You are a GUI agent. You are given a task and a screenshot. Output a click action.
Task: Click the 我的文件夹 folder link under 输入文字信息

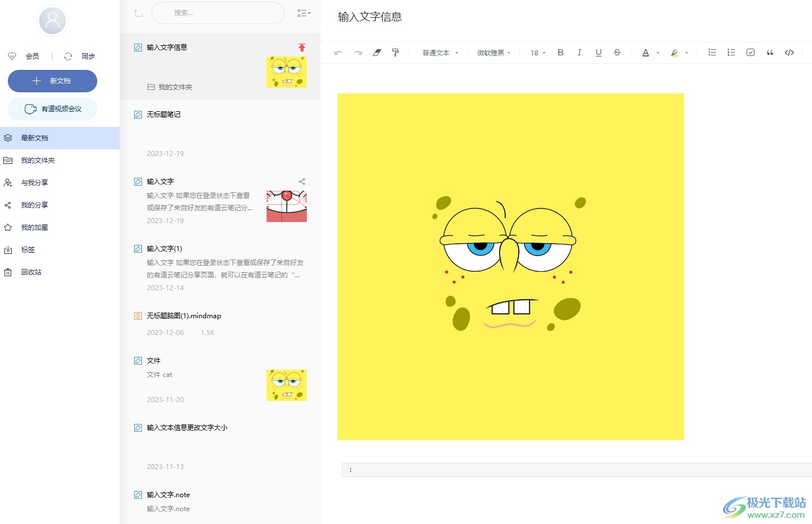(170, 87)
